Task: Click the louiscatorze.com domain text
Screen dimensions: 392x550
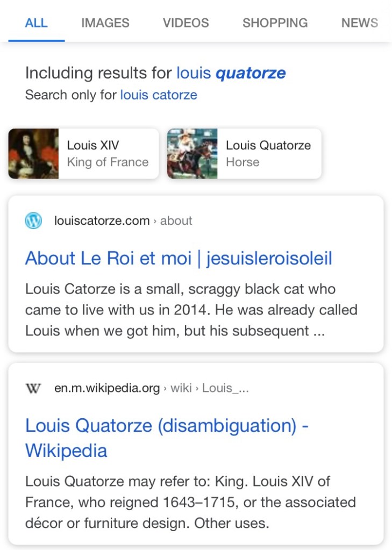Action: 102,220
